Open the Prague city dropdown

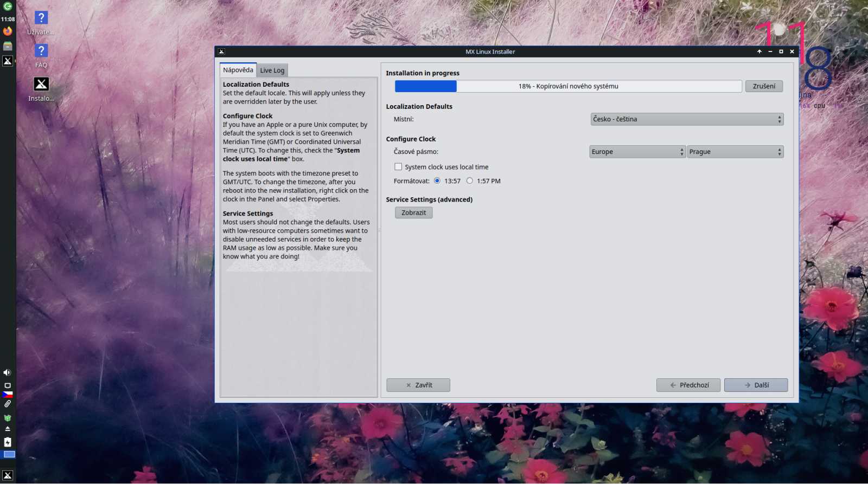pyautogui.click(x=736, y=152)
